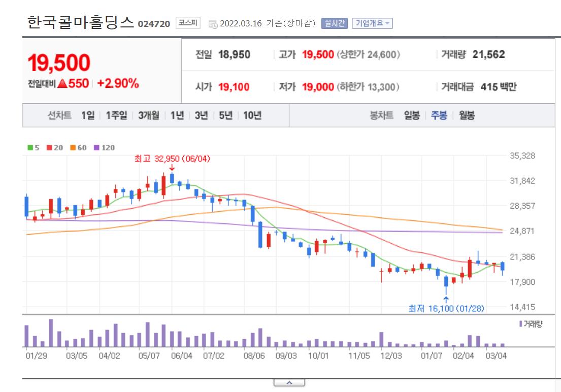Switch to 주봉 weekly candle chart
The height and width of the screenshot is (392, 561).
pyautogui.click(x=439, y=115)
